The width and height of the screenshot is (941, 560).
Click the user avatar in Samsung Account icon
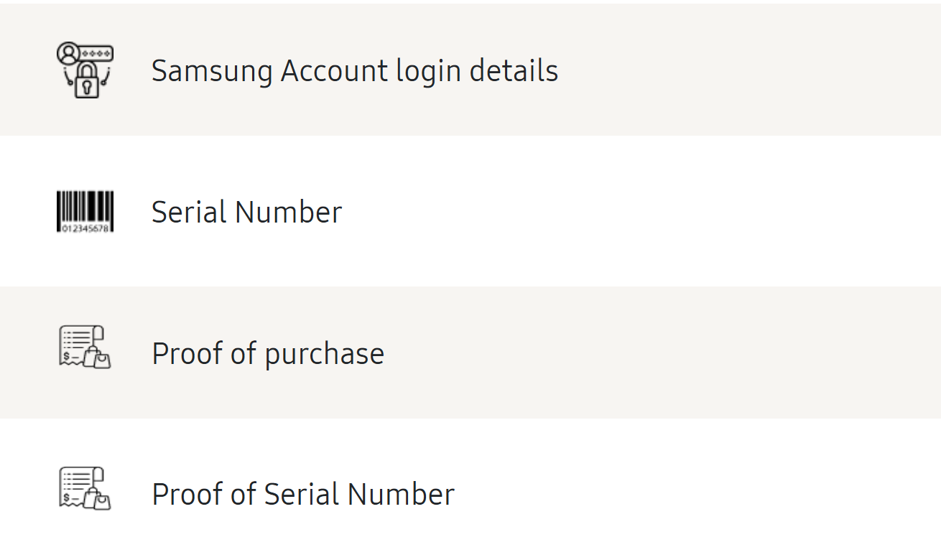(x=67, y=52)
